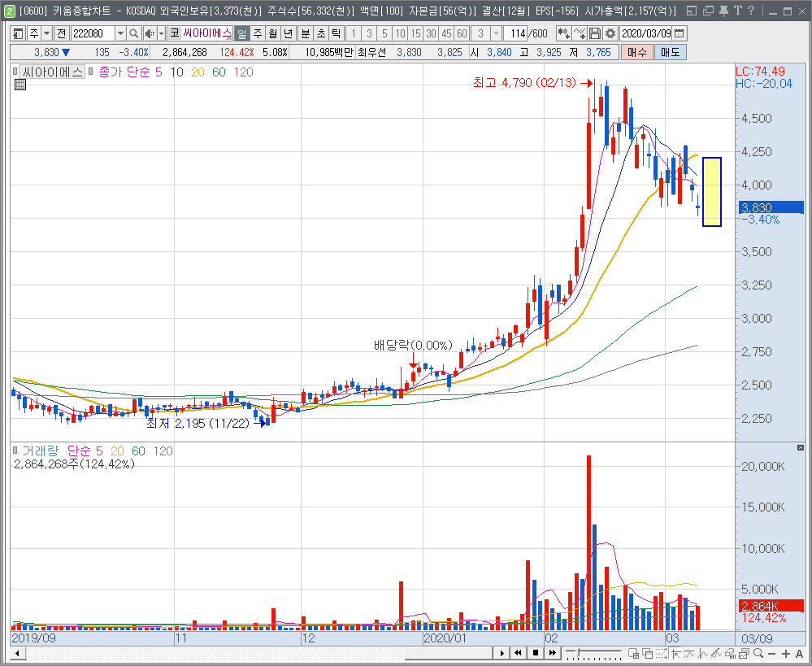Toggle daily (일) period button
812x666 pixels.
coord(242,33)
